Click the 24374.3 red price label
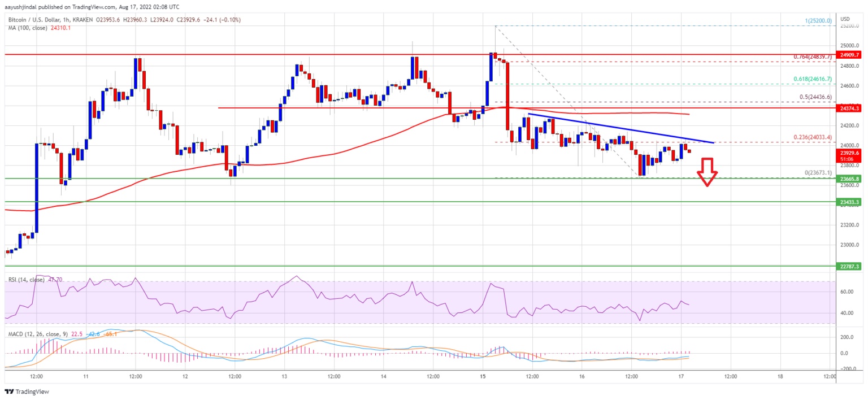The width and height of the screenshot is (868, 400). click(850, 107)
